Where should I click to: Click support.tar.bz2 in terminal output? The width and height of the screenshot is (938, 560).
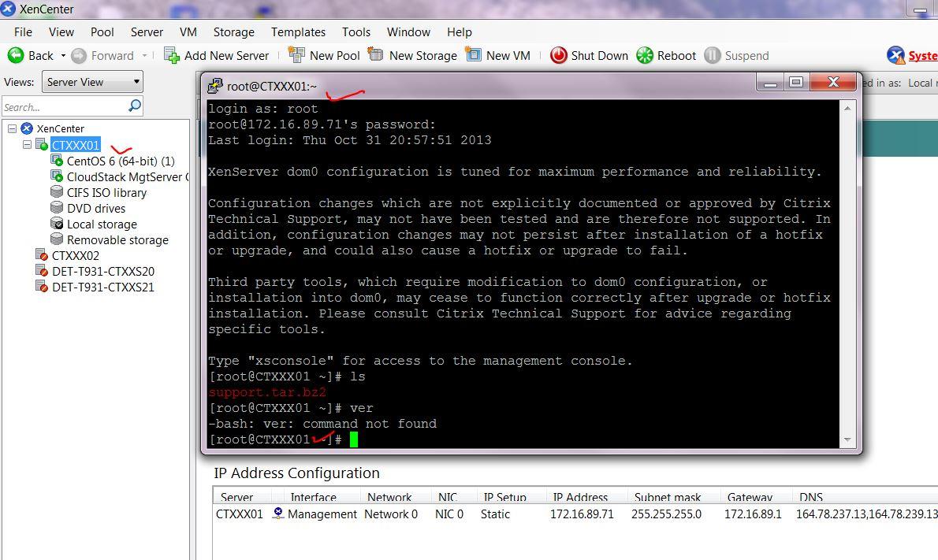point(266,393)
